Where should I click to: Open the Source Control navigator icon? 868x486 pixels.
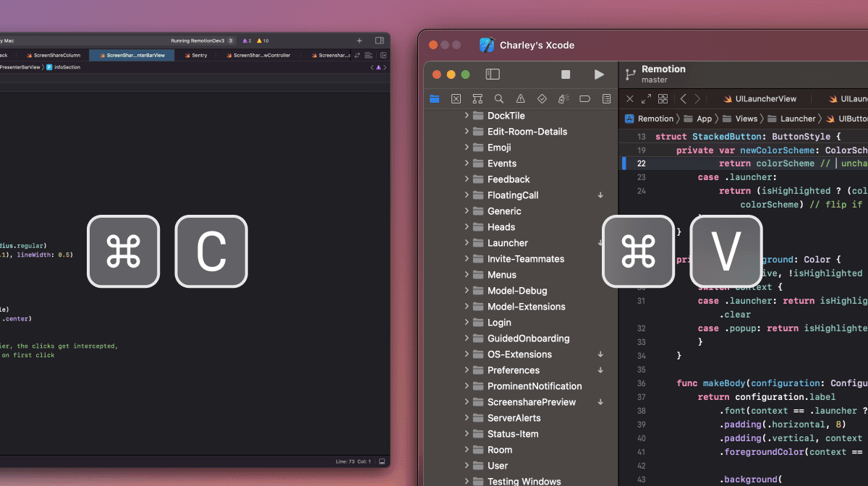click(456, 99)
